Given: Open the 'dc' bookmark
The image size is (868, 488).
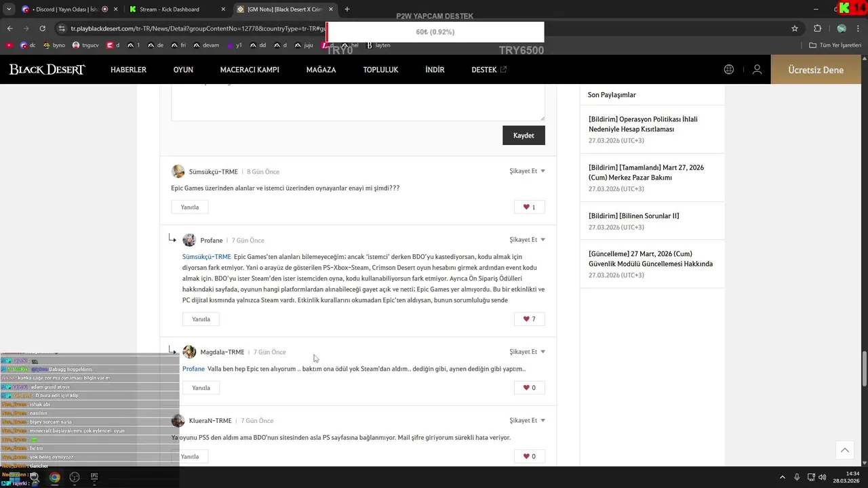Looking at the screenshot, I should point(28,45).
